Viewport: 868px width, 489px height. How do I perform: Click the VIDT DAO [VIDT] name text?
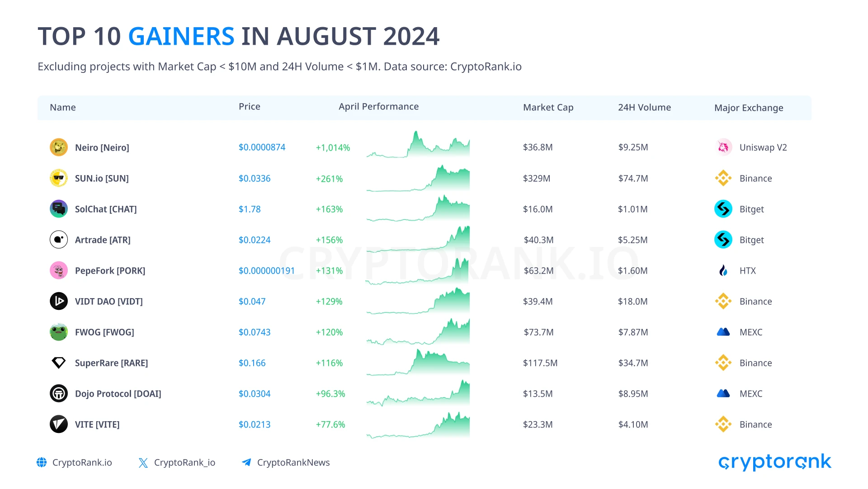(x=109, y=301)
